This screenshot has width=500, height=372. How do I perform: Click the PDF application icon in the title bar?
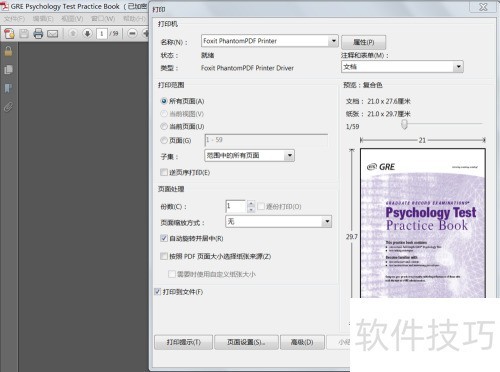(x=5, y=6)
